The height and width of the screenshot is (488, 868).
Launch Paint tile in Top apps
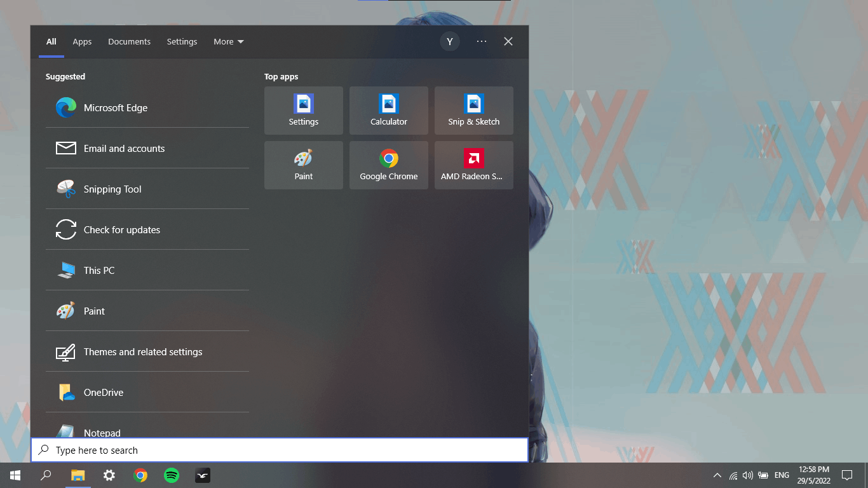coord(304,165)
